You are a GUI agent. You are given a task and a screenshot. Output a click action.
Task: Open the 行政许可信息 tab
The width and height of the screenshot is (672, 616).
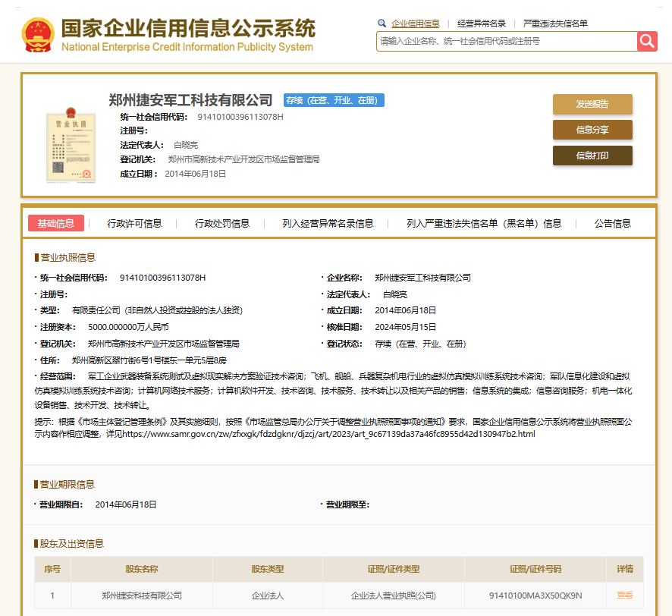click(x=134, y=223)
